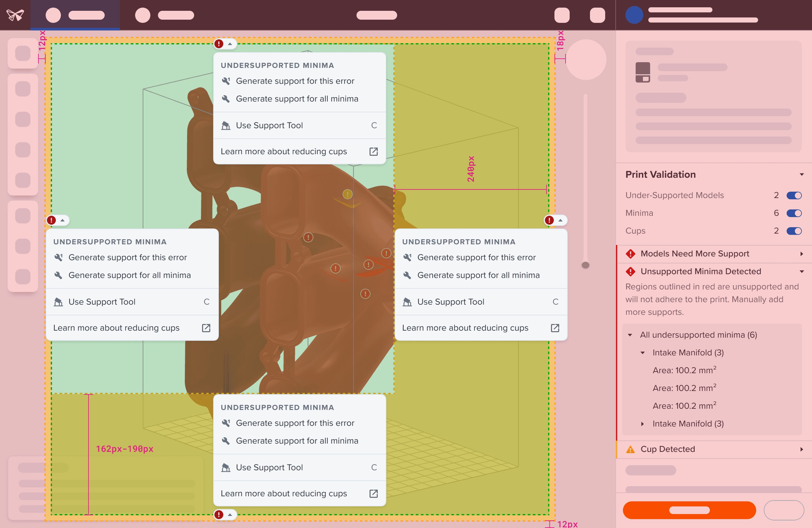Click the error badge dropdown above the right menu
Viewport: 812px width, 528px height.
click(x=555, y=220)
